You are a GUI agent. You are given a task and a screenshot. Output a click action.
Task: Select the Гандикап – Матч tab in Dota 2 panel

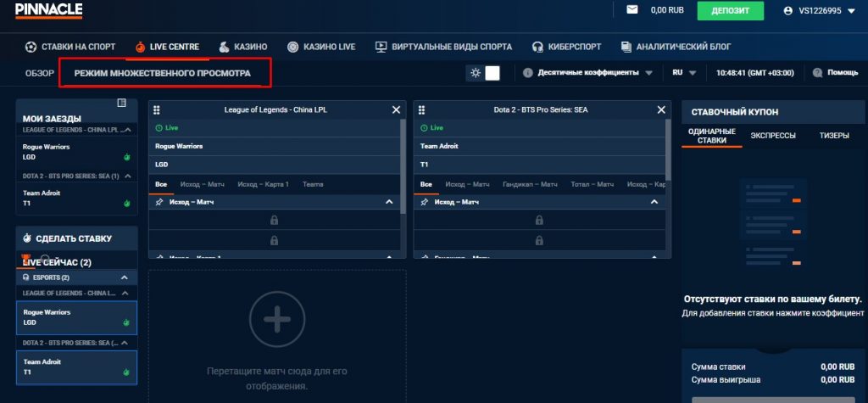point(530,184)
